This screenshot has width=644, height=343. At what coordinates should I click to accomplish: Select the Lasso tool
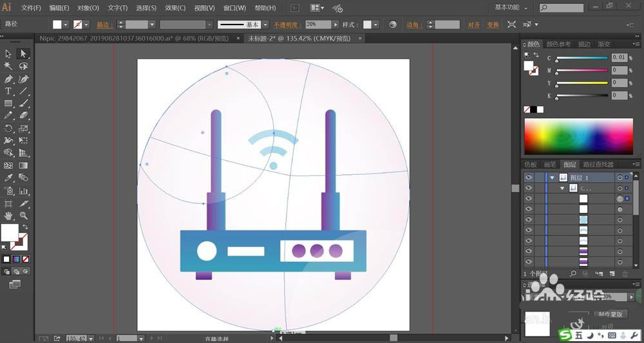(23, 66)
